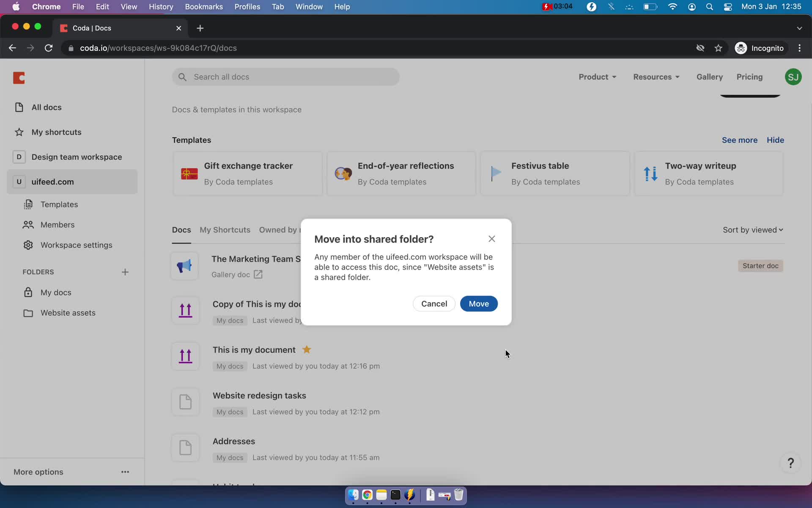Confirm with the Move button
The width and height of the screenshot is (812, 508).
479,304
